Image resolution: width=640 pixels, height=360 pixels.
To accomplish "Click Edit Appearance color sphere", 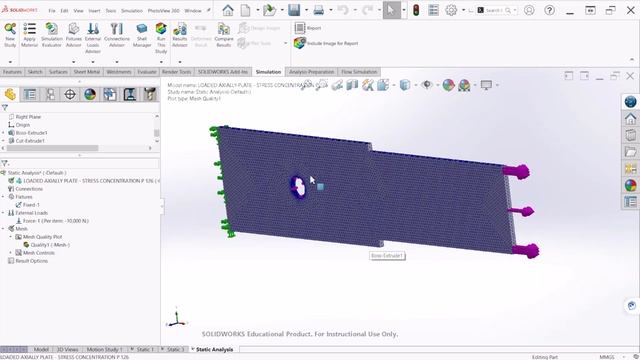I will (x=448, y=85).
